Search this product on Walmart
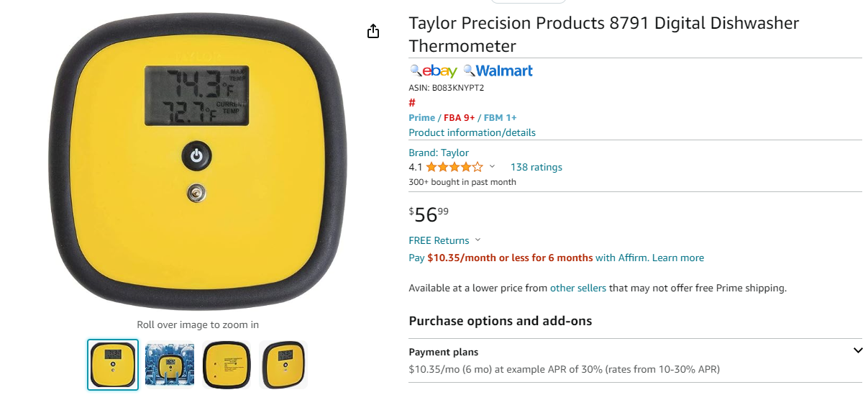Screen dimensions: 868x395 click(x=498, y=71)
